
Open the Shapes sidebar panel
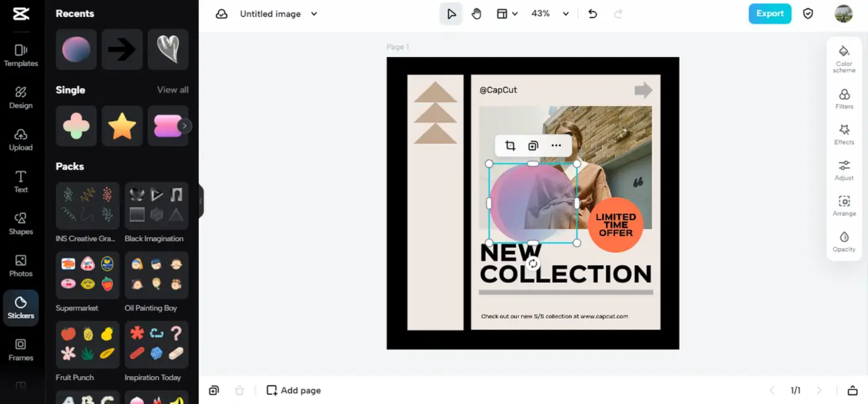click(x=21, y=224)
